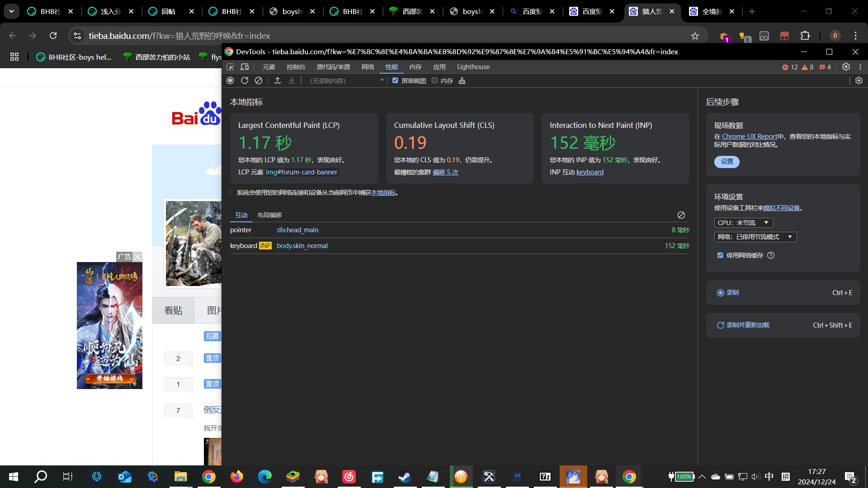The height and width of the screenshot is (488, 868).
Task: Click the issues count 4 indicator
Action: (x=825, y=67)
